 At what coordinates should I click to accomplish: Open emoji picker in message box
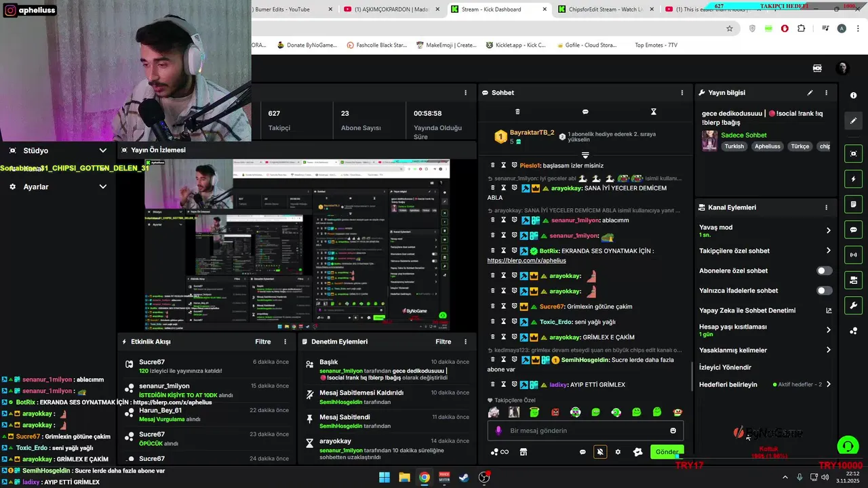click(673, 430)
